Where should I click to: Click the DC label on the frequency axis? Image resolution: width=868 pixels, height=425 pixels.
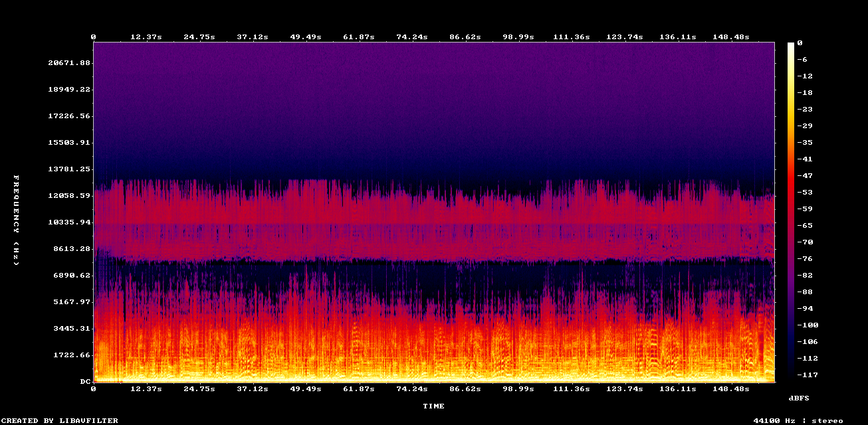[84, 381]
